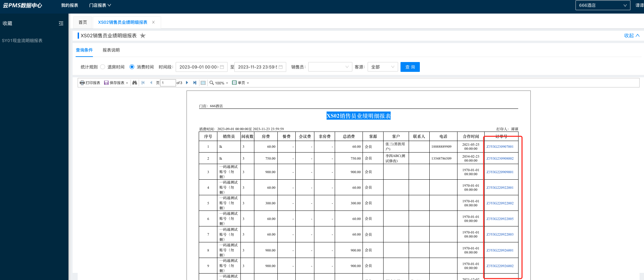Open the 100% zoom level dropdown
Image resolution: width=644 pixels, height=280 pixels.
coord(219,83)
